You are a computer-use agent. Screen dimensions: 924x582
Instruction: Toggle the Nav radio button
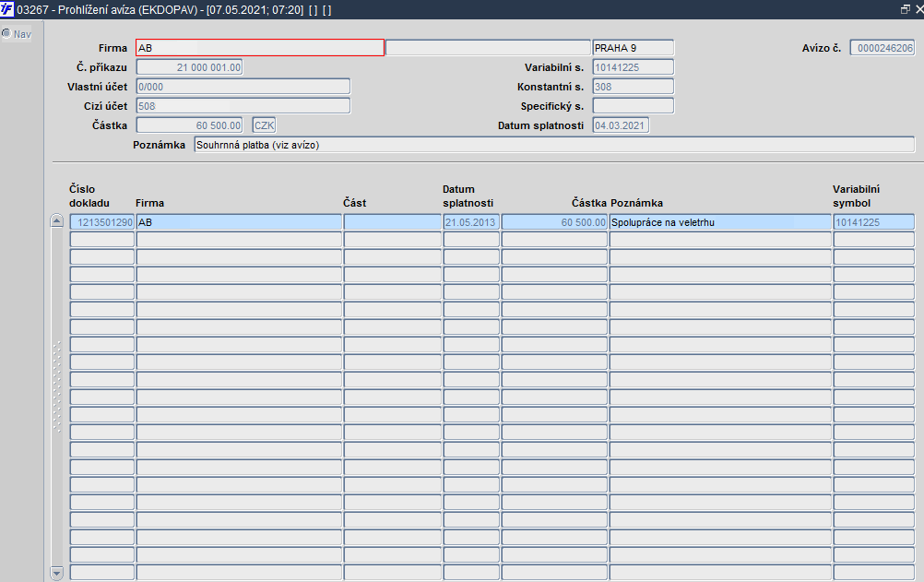pos(6,33)
